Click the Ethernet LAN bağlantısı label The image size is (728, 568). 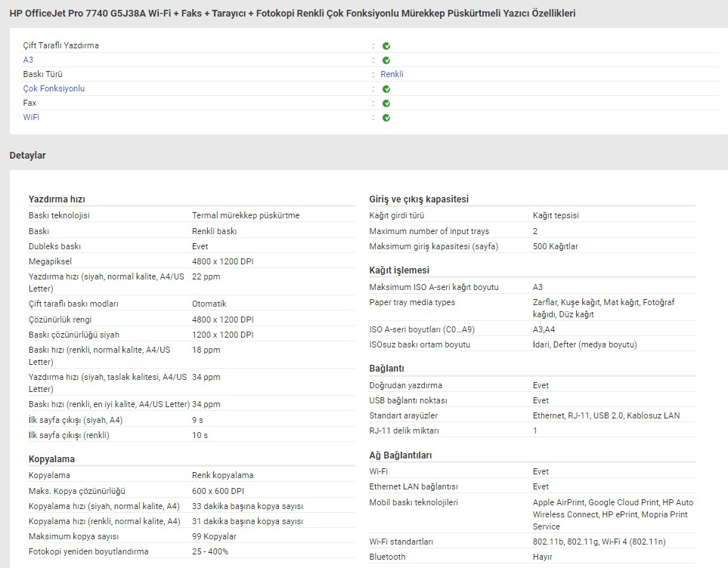pos(414,486)
